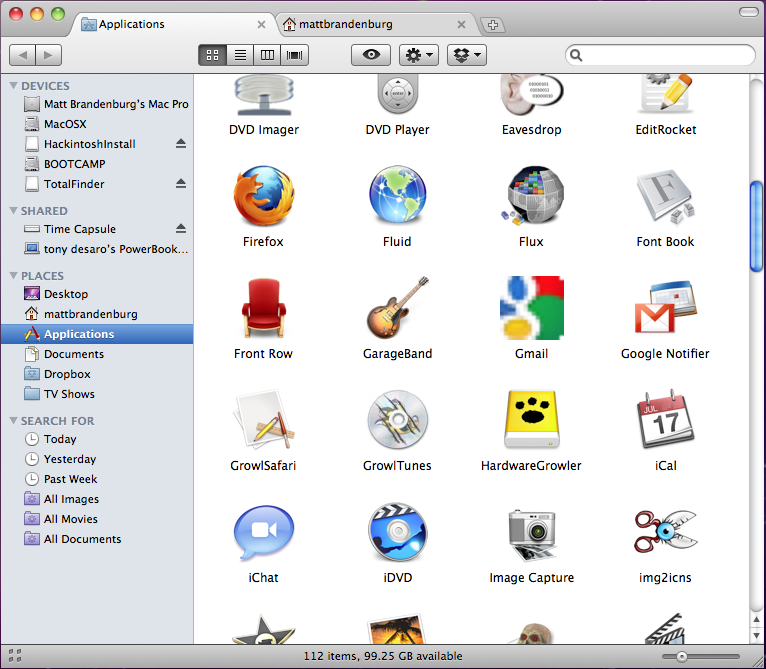Close the mattbrandenburg tab
Screen dimensions: 766x669
461,24
